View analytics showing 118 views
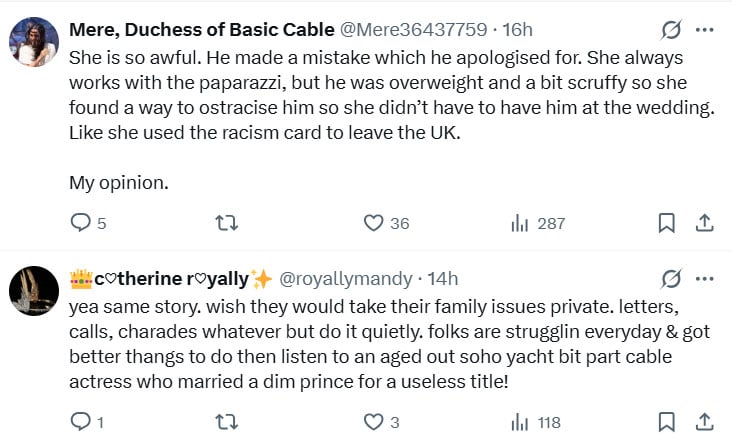This screenshot has height=447, width=732. pyautogui.click(x=520, y=422)
